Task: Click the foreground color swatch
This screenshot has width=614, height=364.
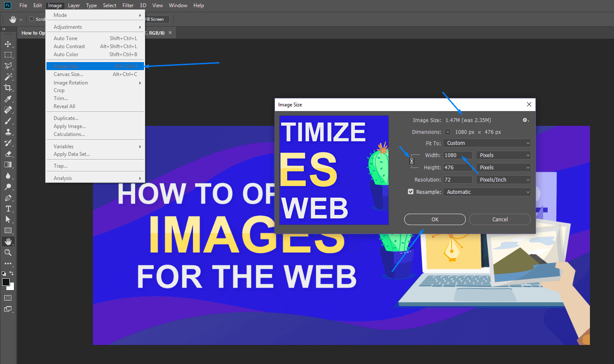Action: click(x=6, y=282)
